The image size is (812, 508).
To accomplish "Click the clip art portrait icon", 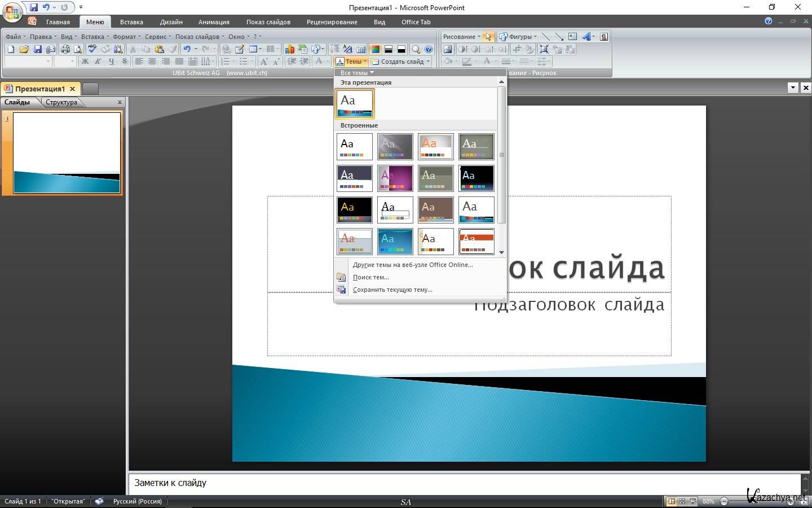I will coord(604,37).
